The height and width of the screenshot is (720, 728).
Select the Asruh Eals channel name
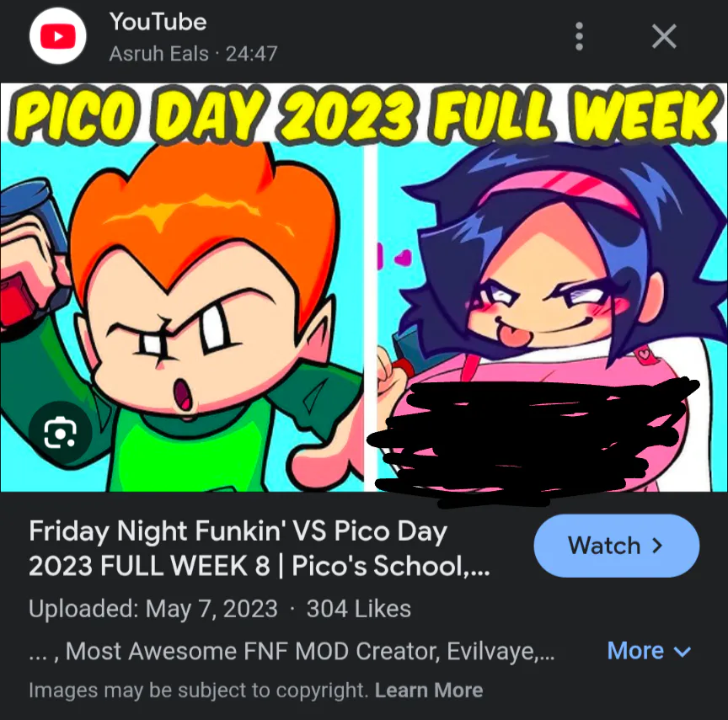click(x=158, y=54)
